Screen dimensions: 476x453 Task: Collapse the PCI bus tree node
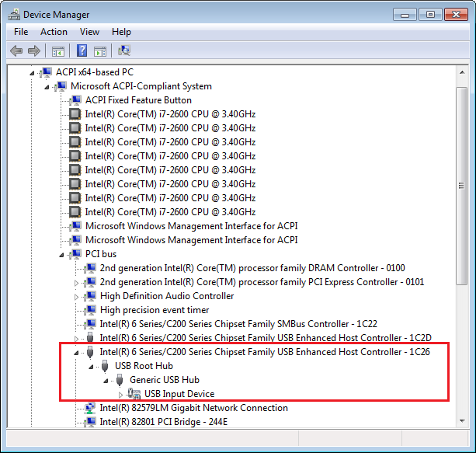point(61,254)
